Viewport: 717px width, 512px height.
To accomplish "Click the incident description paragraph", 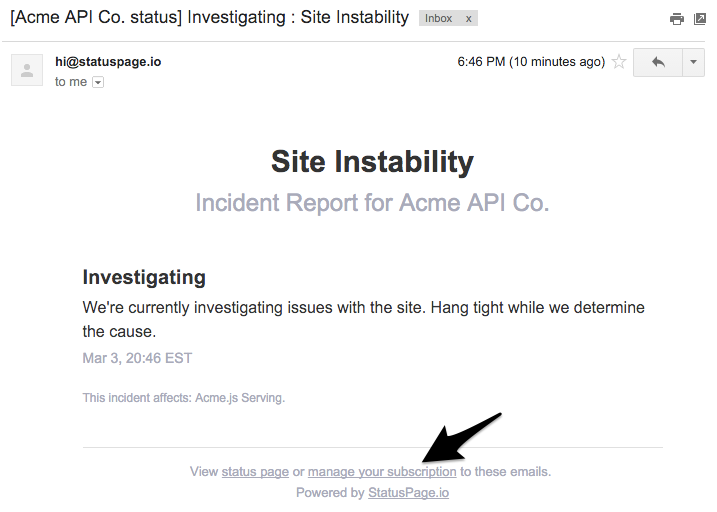I will point(364,319).
